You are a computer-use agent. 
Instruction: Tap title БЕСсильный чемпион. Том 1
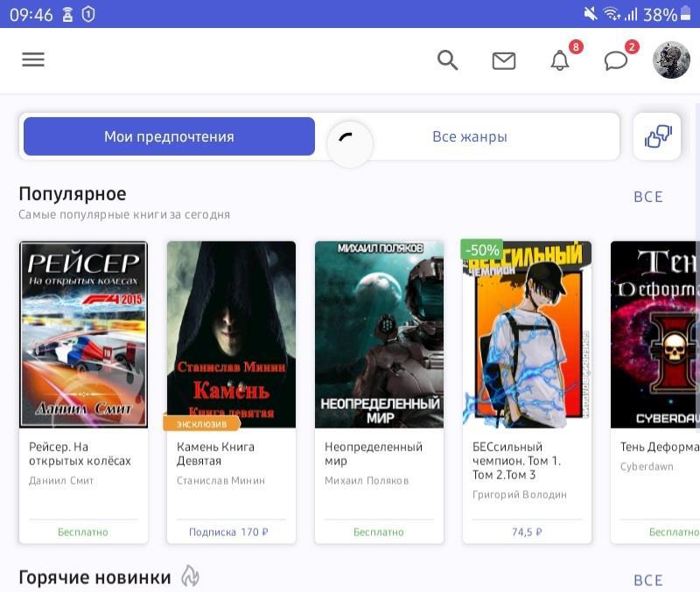tap(516, 461)
